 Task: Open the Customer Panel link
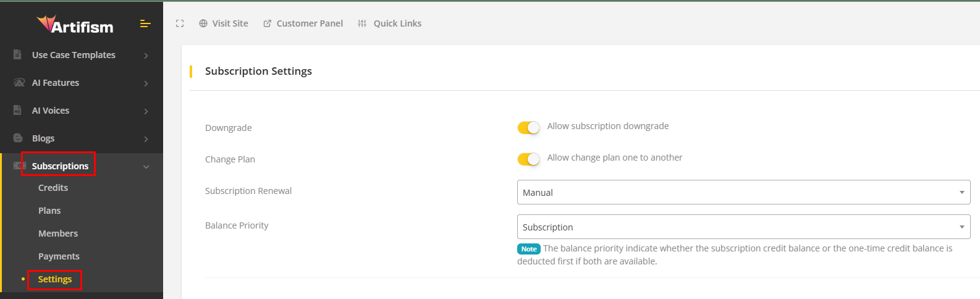pos(303,23)
